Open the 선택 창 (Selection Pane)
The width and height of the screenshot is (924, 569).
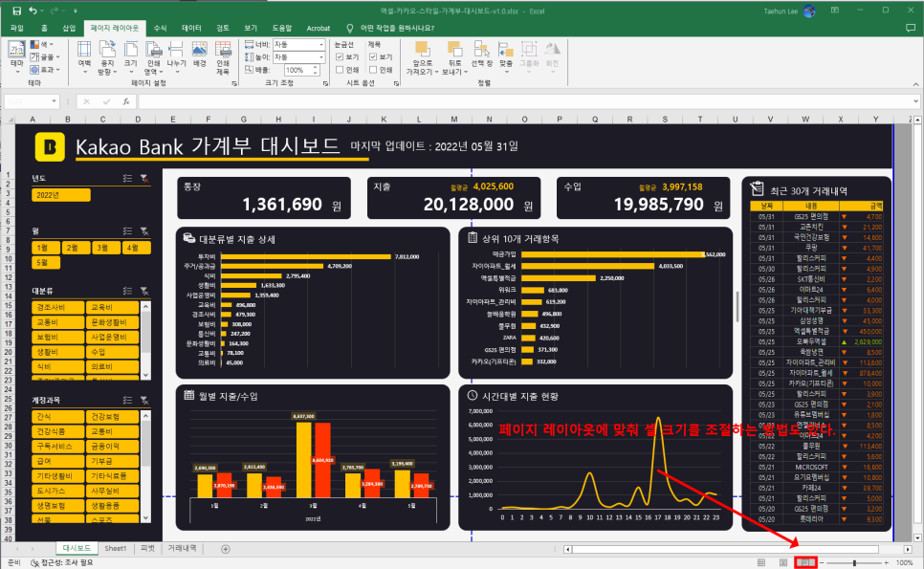tap(481, 55)
